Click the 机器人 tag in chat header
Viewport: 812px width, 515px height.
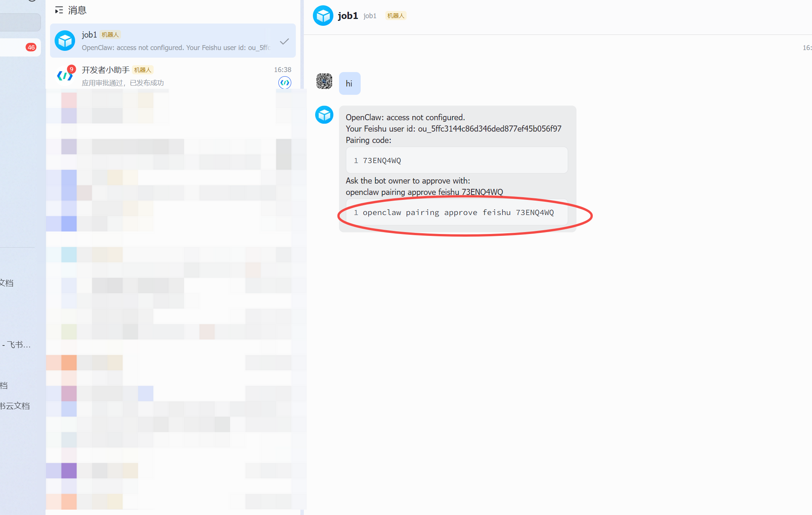pyautogui.click(x=396, y=16)
